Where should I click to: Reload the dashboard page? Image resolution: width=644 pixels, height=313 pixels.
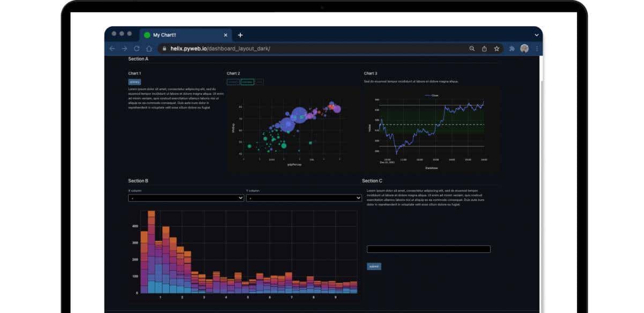point(137,48)
